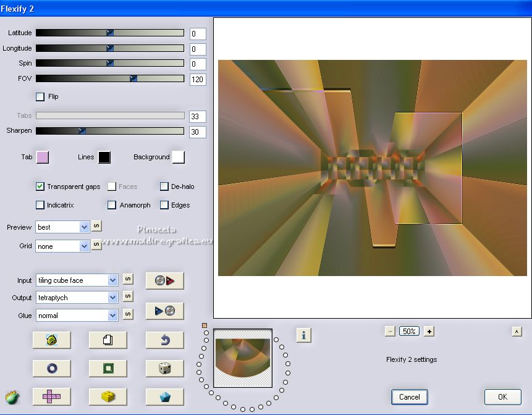Click the green square frame button

pyautogui.click(x=108, y=369)
